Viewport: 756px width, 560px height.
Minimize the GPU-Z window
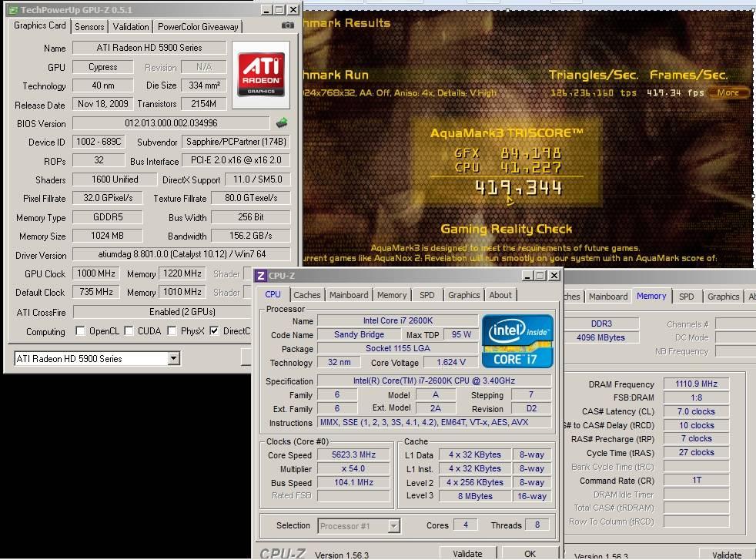click(x=266, y=10)
